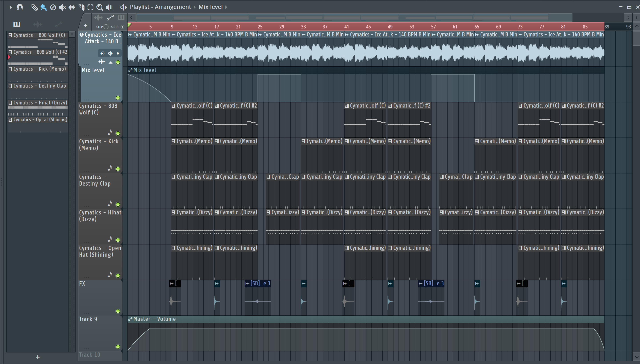Open the Mix level automation clip menu

(x=130, y=70)
